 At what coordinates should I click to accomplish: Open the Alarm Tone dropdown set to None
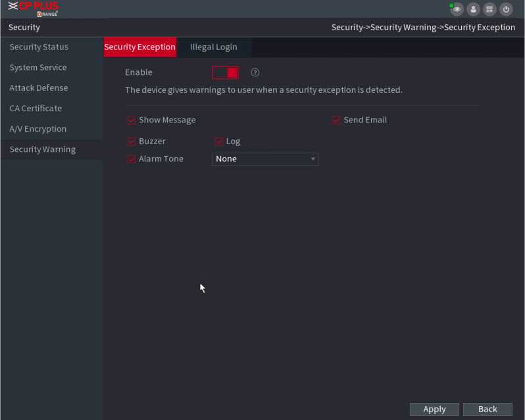point(265,159)
